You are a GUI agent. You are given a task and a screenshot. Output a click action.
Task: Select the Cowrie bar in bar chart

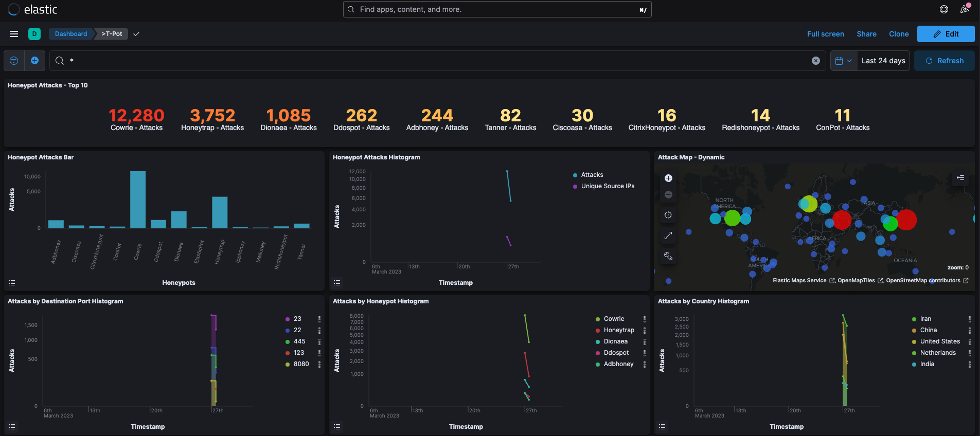138,199
